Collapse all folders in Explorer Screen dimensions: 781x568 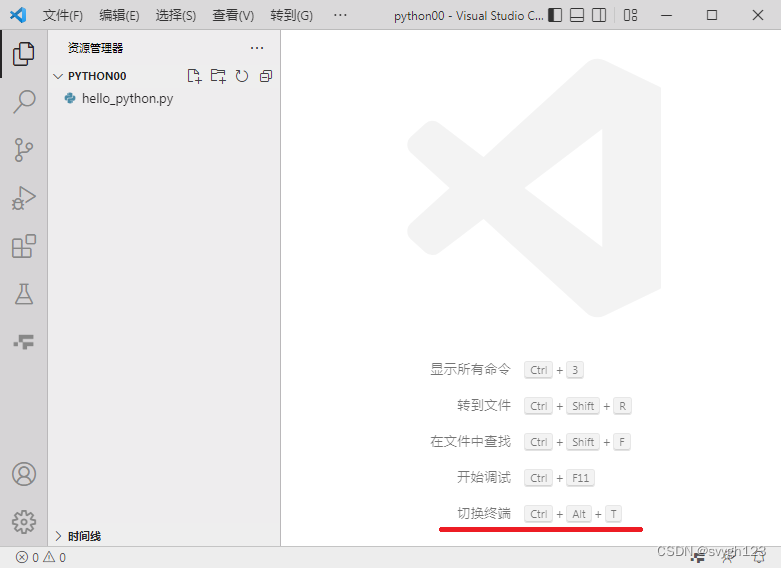point(266,76)
